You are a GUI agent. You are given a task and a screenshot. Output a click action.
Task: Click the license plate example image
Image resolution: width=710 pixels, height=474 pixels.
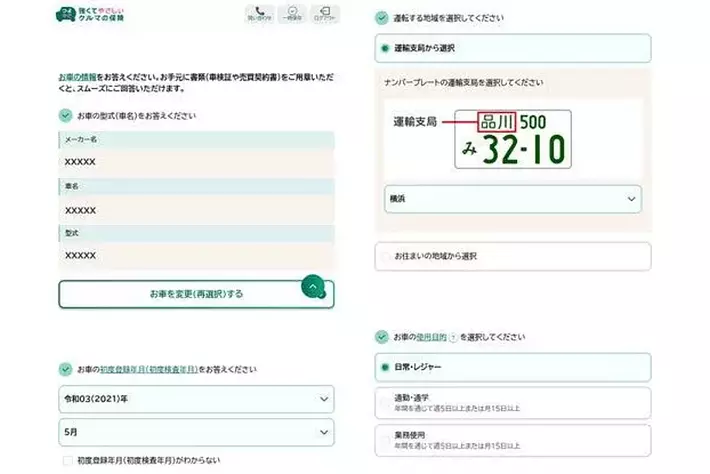[512, 138]
